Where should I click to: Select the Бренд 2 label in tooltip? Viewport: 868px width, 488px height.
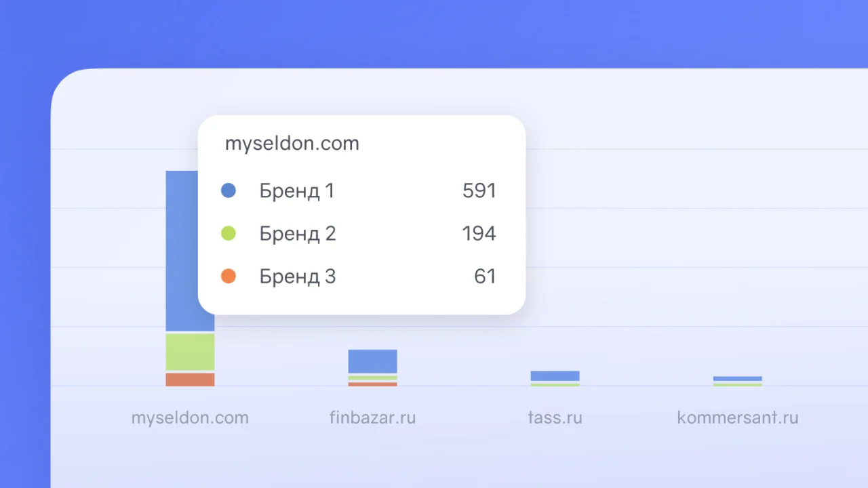298,234
